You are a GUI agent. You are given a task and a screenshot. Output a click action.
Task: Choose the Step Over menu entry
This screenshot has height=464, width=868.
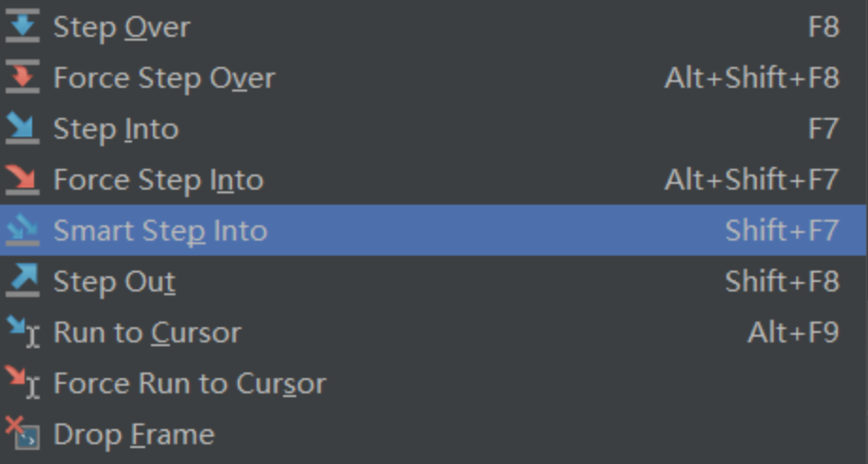[x=434, y=26]
